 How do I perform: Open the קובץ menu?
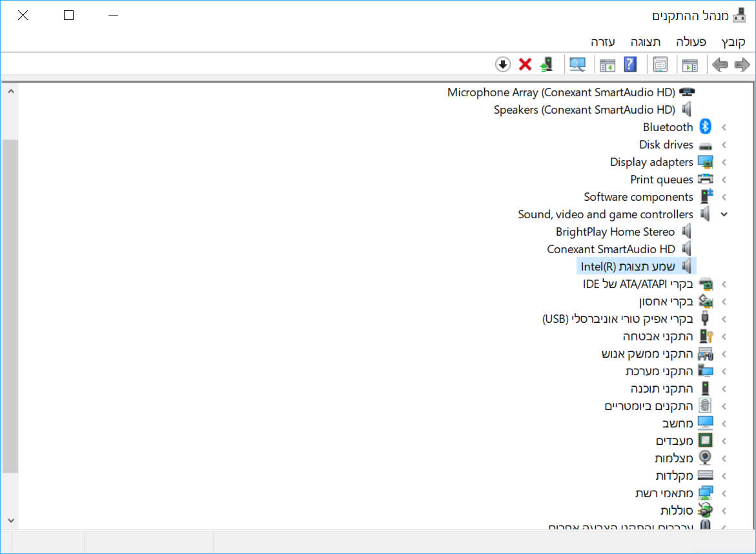tap(733, 42)
